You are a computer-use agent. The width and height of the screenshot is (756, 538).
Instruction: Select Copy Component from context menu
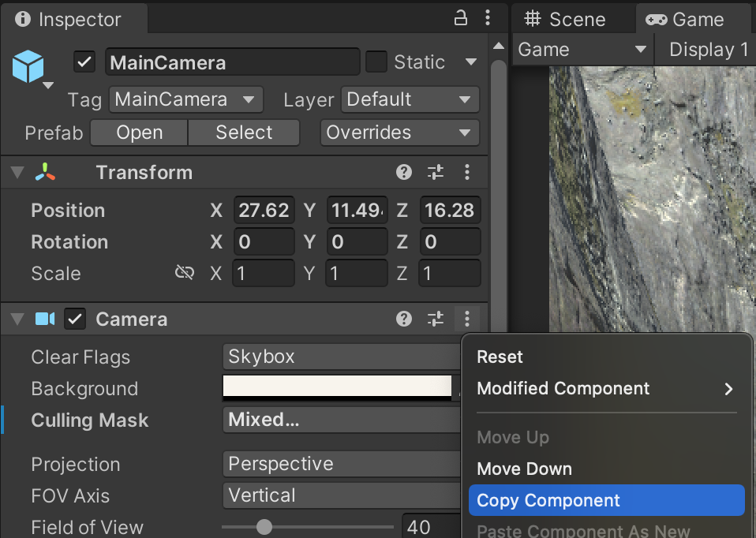click(x=605, y=500)
